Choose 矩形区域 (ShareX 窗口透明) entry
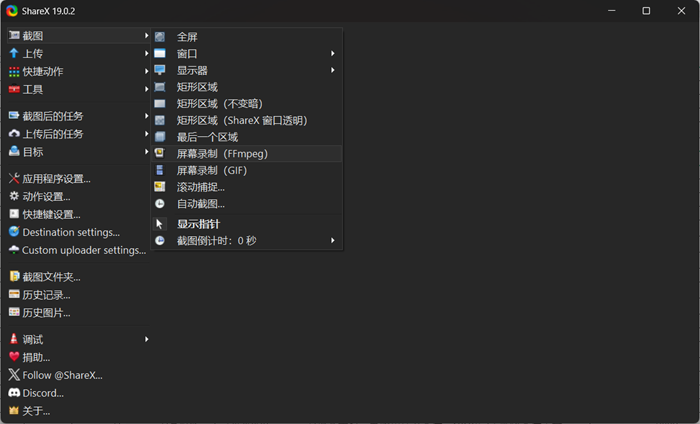This screenshot has width=700, height=424. pyautogui.click(x=247, y=120)
